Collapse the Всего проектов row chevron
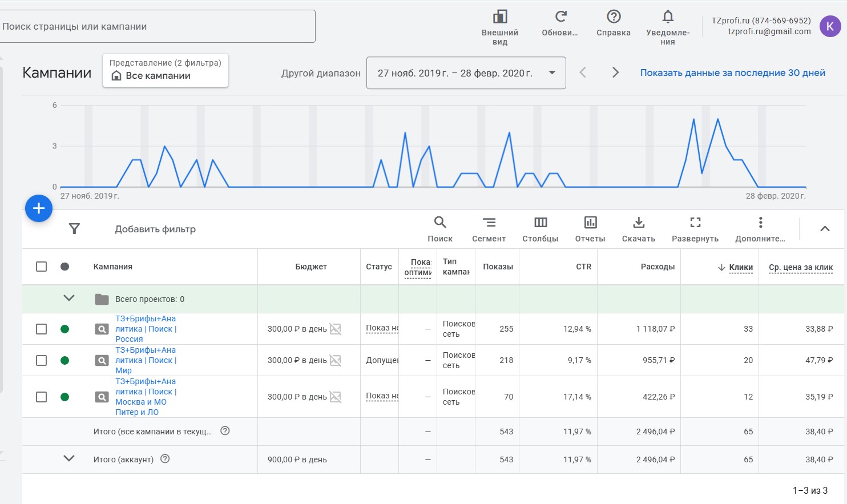Screen dimensions: 847x504 [x=69, y=298]
